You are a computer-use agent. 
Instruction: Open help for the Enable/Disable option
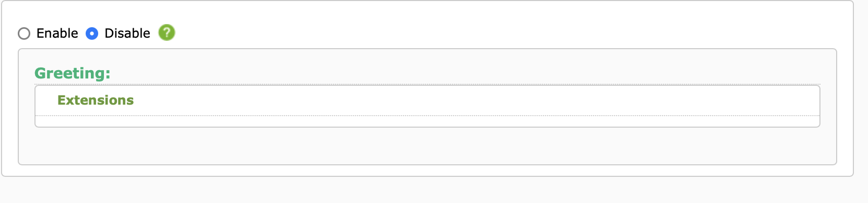tap(167, 32)
